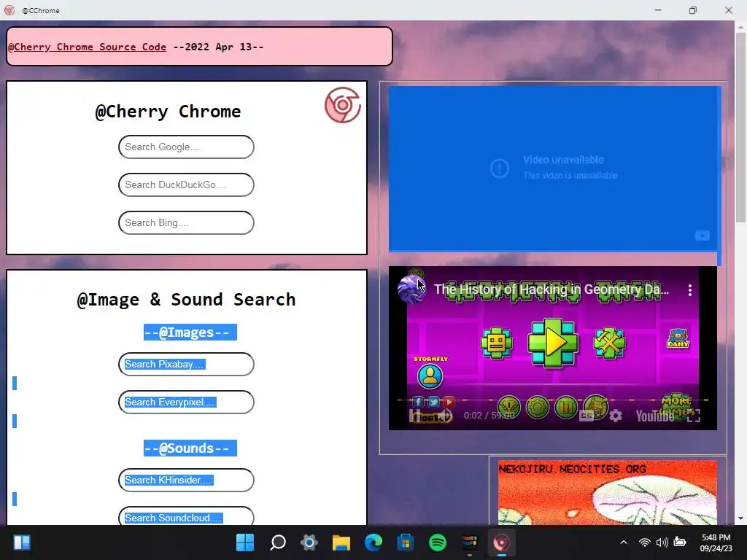The image size is (747, 560).
Task: Focus the Search Bing field
Action: pyautogui.click(x=186, y=223)
